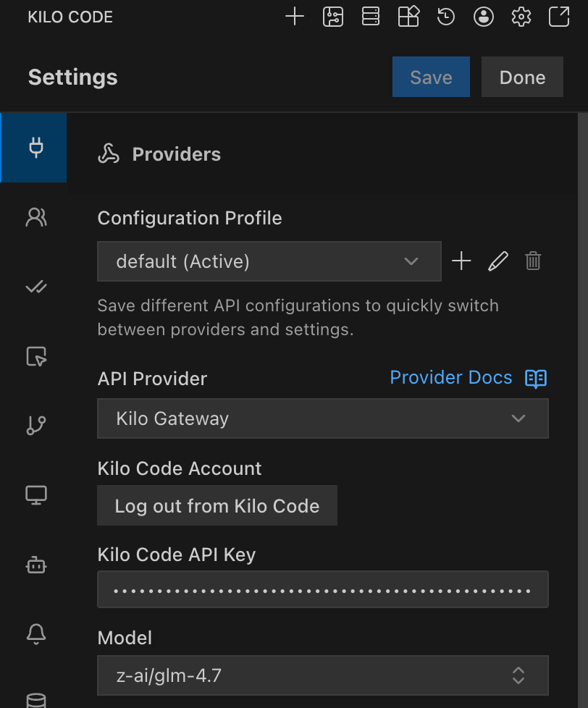The image size is (588, 708).
Task: Delete profile with trash icon
Action: [533, 261]
